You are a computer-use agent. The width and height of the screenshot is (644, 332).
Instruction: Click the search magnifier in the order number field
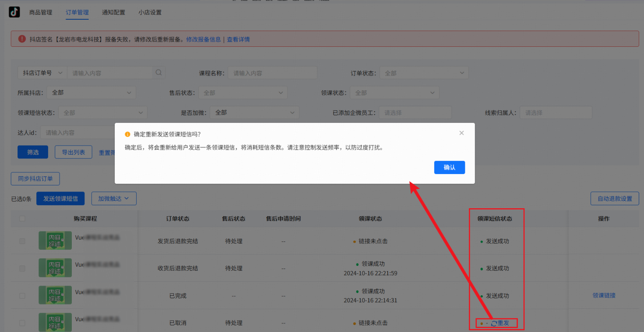coord(158,73)
